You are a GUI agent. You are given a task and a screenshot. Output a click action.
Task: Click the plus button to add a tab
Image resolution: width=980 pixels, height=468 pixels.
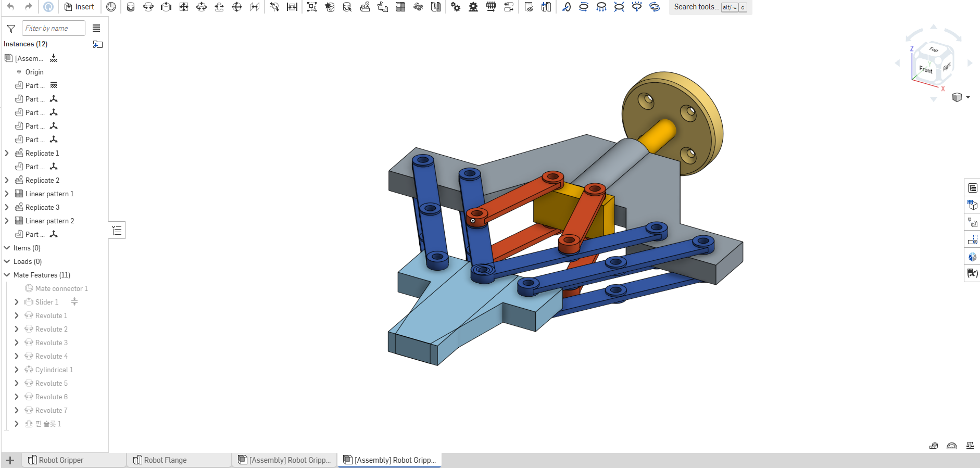point(10,460)
